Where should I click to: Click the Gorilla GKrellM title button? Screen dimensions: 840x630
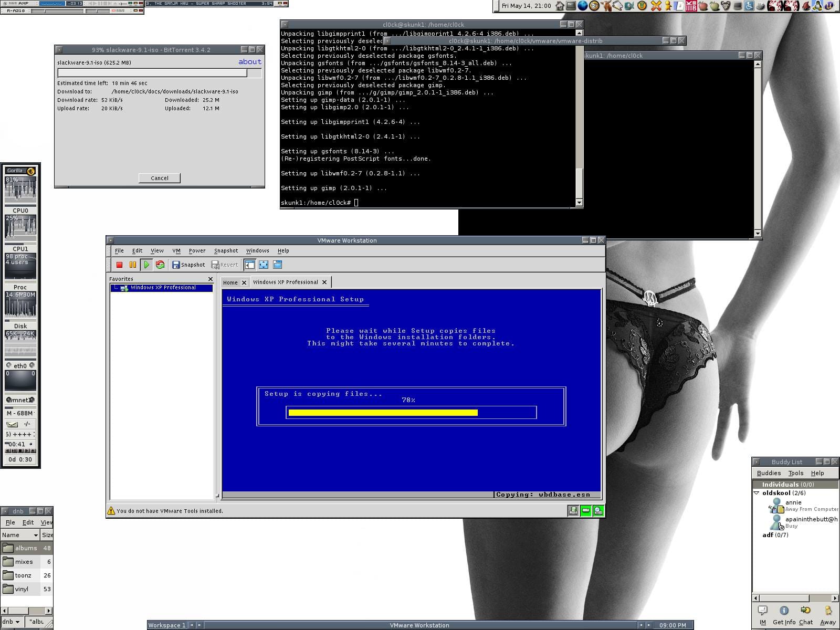[x=20, y=171]
